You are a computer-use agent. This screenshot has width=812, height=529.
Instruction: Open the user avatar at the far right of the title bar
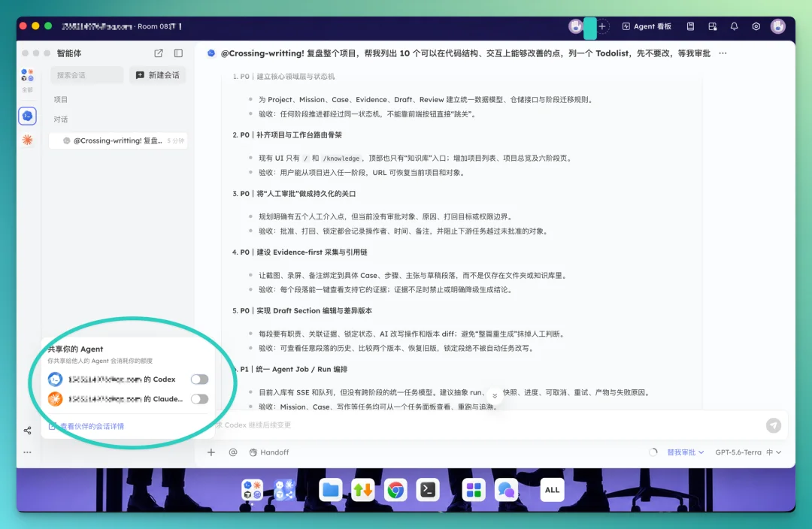click(x=778, y=26)
